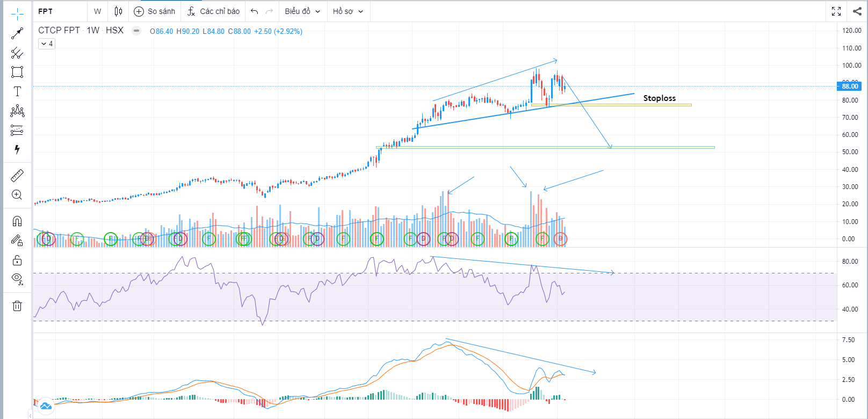The width and height of the screenshot is (868, 419).
Task: Click the market status minus indicator
Action: [137, 31]
